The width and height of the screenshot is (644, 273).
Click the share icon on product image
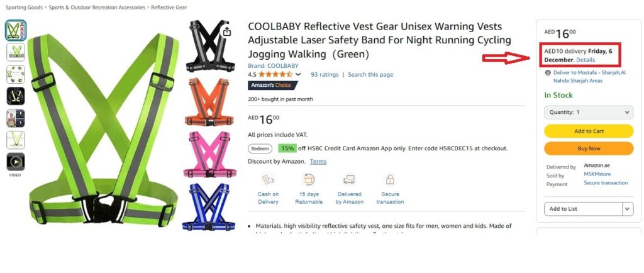point(226,31)
